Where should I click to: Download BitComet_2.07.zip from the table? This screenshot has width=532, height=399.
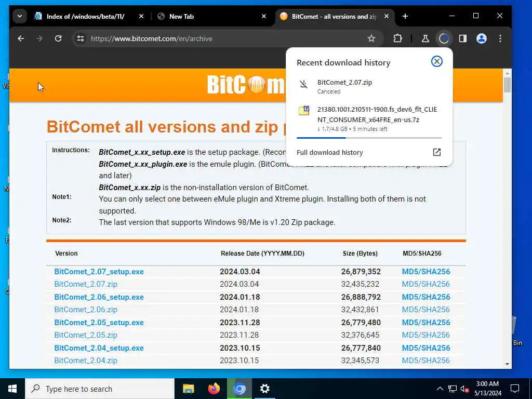click(x=86, y=284)
